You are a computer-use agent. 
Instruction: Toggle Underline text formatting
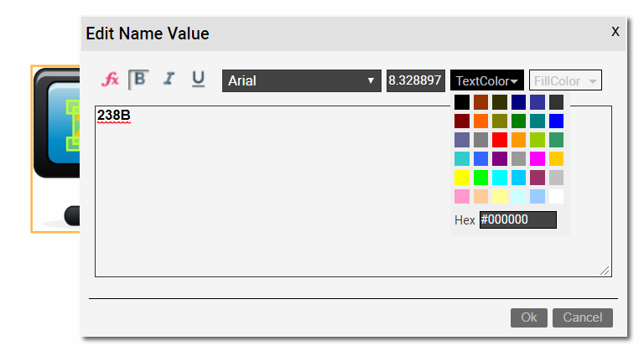coord(198,79)
